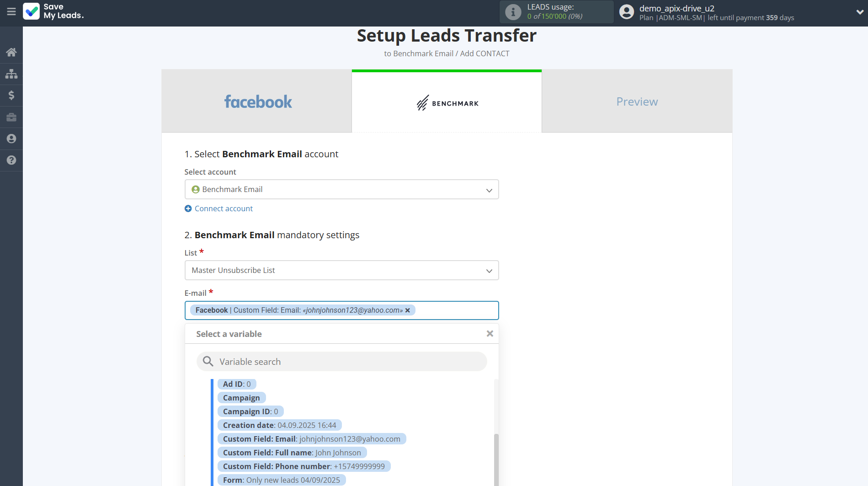This screenshot has width=868, height=486.
Task: Select Custom Field: Phone number variable
Action: point(304,466)
